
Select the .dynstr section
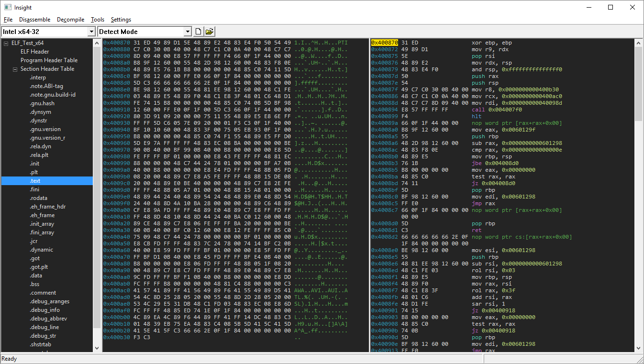(38, 121)
